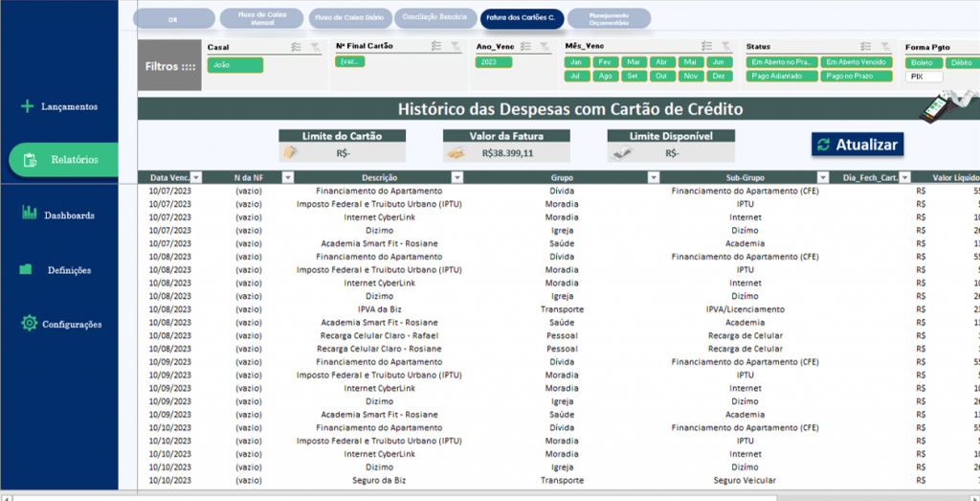Toggle multi-select icon on Status slicer
This screenshot has height=501, width=980.
tap(865, 46)
